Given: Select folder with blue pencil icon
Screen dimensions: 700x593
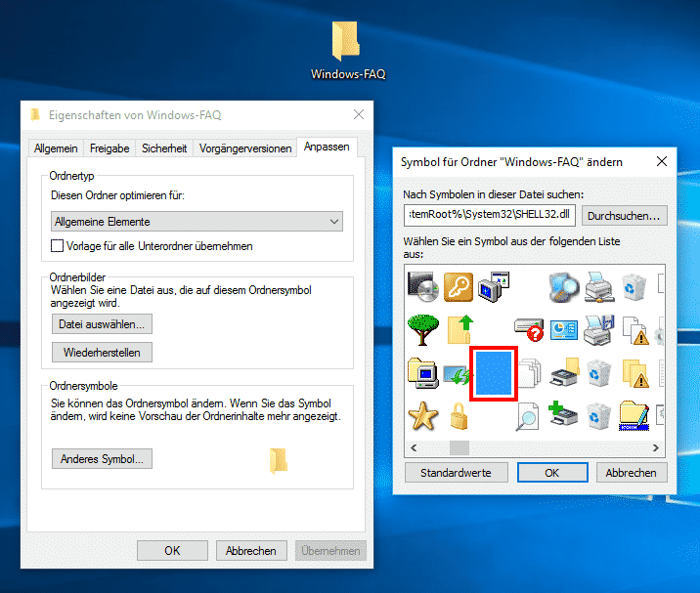Looking at the screenshot, I should click(634, 415).
